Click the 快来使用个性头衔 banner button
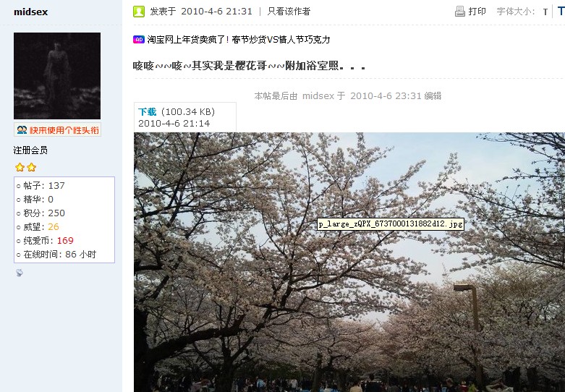The width and height of the screenshot is (565, 392). (x=58, y=129)
